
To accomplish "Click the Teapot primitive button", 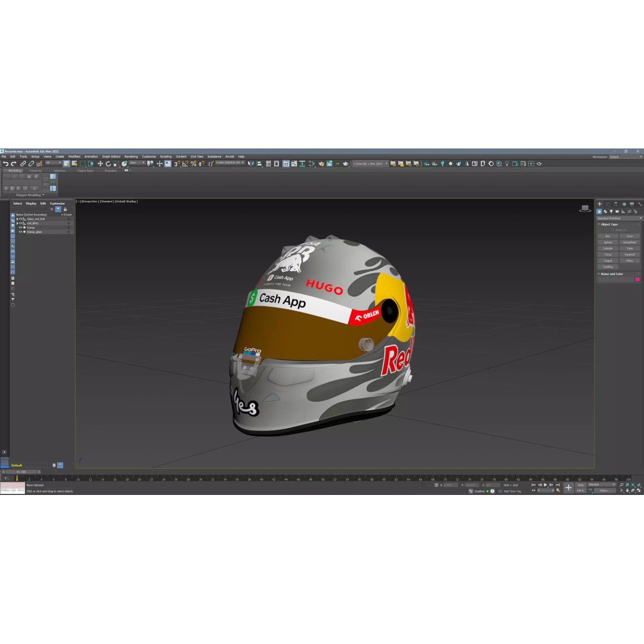I will coord(608,261).
